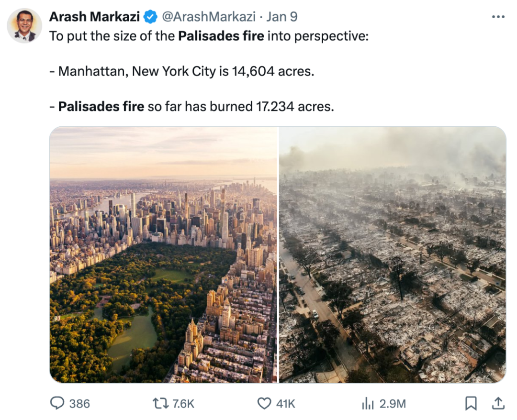Click the views bar chart icon

click(368, 404)
